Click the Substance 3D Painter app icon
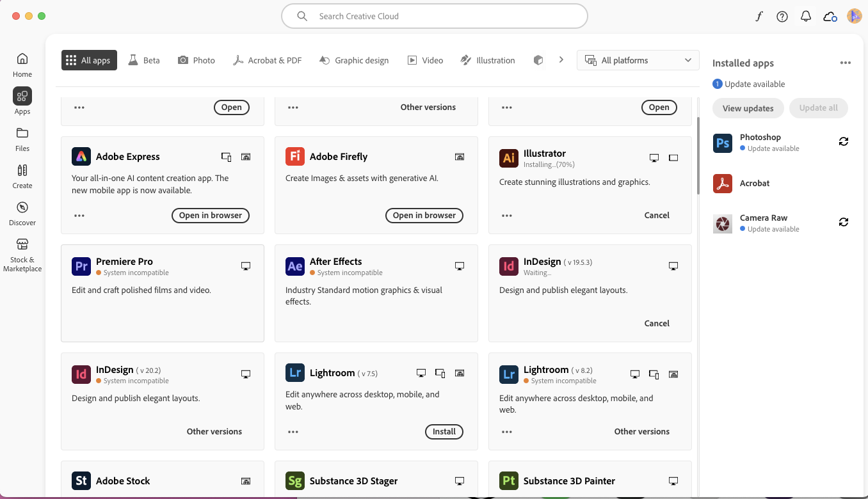The width and height of the screenshot is (868, 499). click(509, 481)
